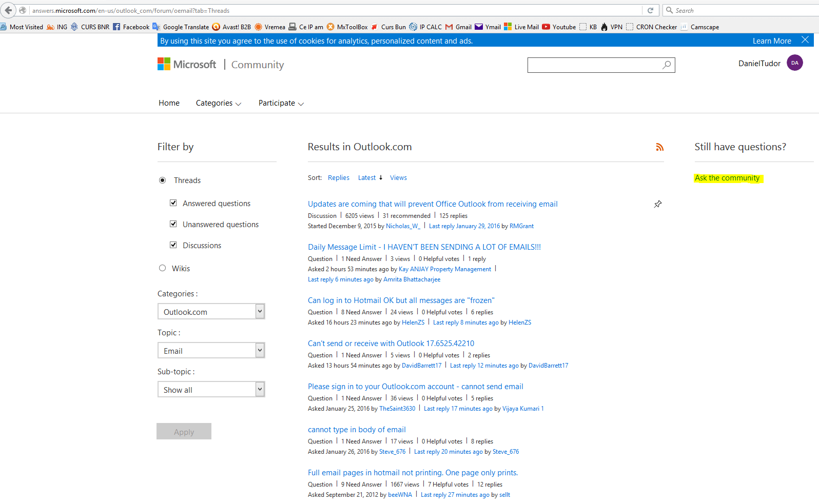Click Learn More in the cookie banner
Screen dimensions: 819x504
pos(772,41)
